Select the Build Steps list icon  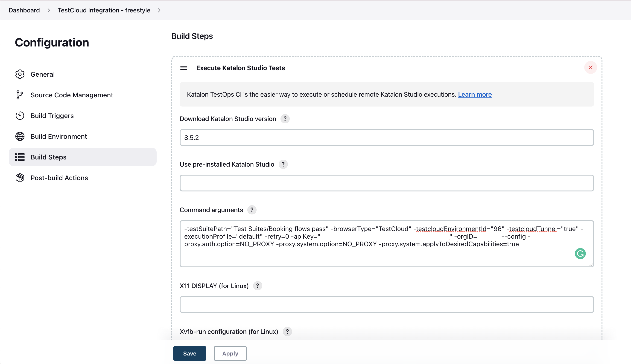point(20,157)
